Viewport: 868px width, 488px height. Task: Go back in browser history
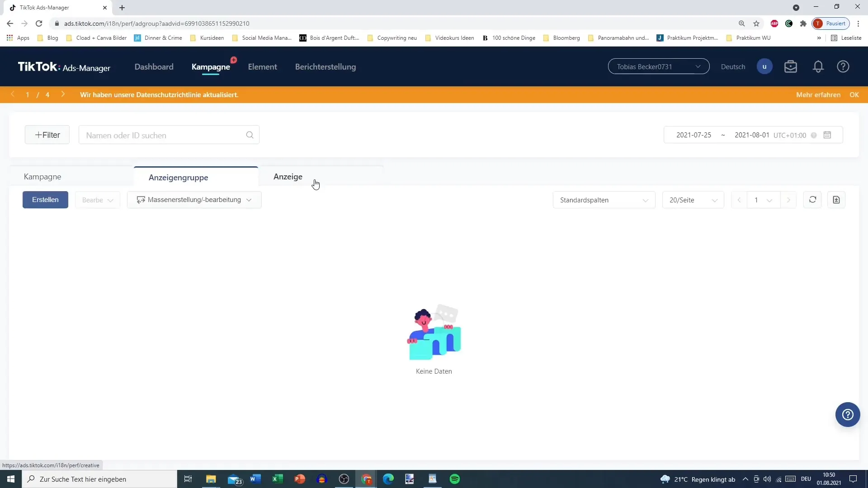(x=10, y=23)
